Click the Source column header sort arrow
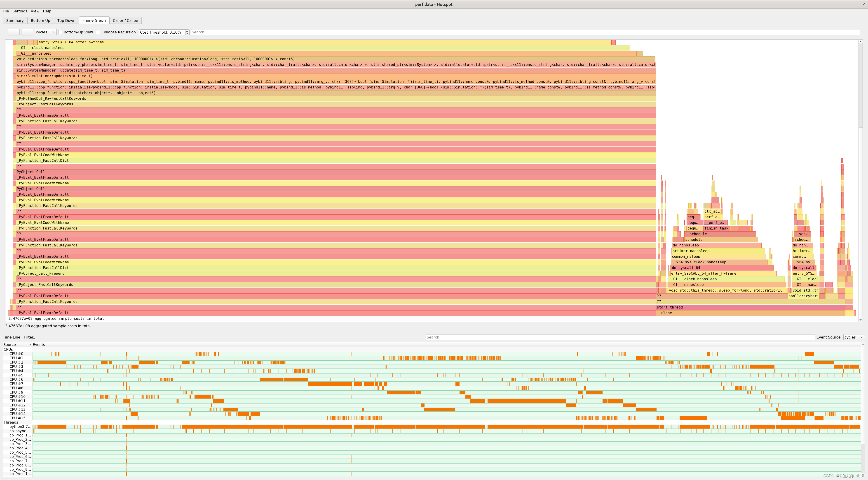The width and height of the screenshot is (868, 480). pos(30,345)
